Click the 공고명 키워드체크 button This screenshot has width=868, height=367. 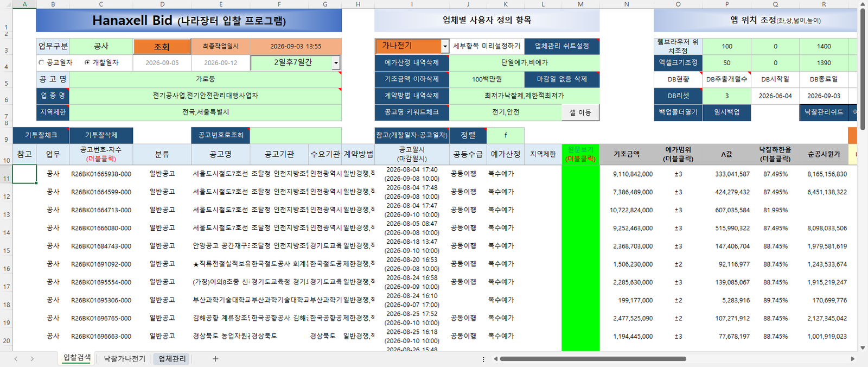[412, 112]
